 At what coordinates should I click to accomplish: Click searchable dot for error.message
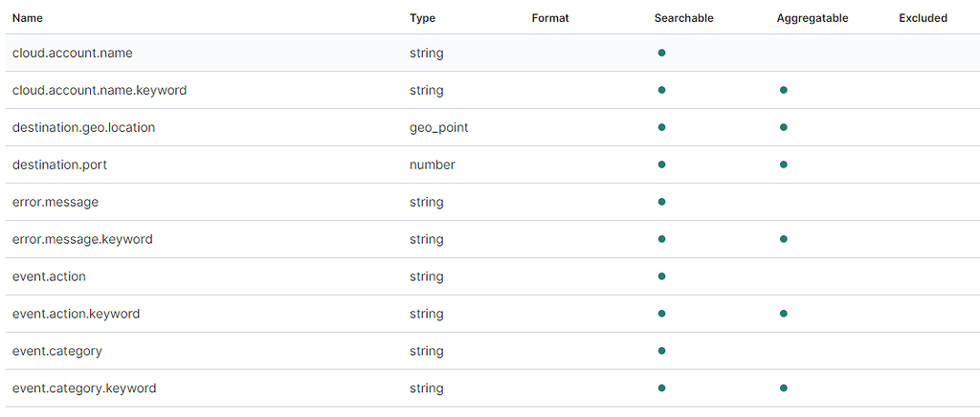(661, 202)
